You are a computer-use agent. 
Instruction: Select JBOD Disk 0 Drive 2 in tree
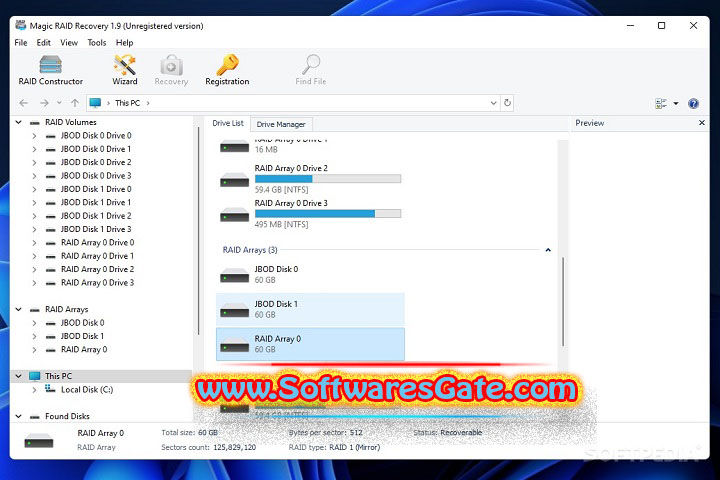tap(96, 162)
